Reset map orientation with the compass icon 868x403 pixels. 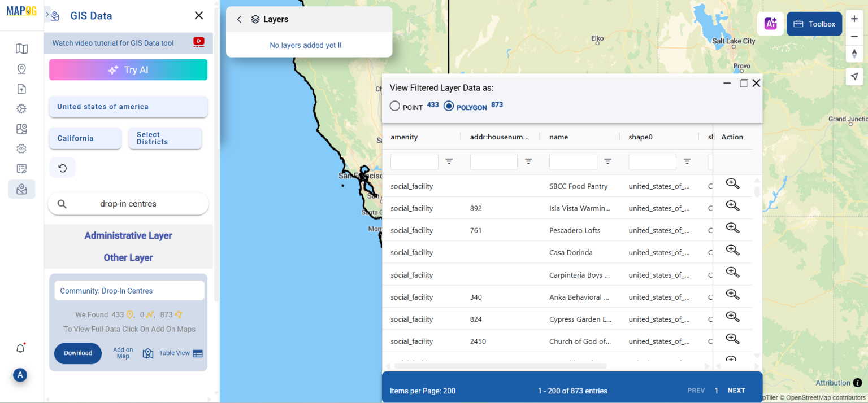[x=854, y=54]
